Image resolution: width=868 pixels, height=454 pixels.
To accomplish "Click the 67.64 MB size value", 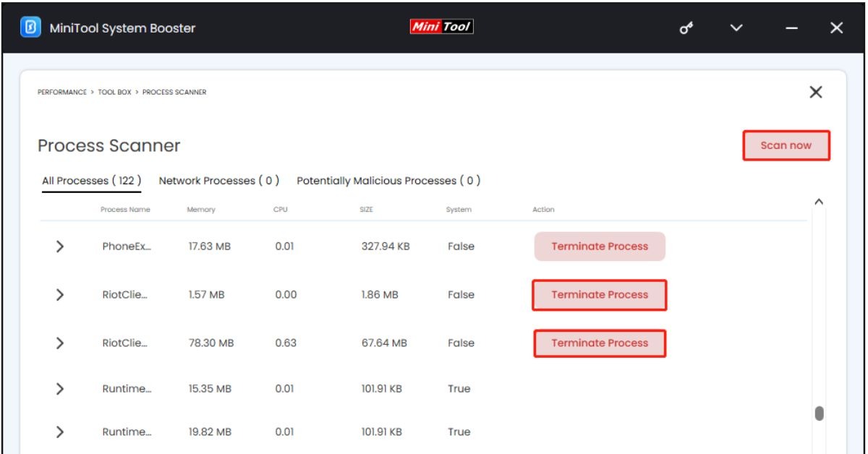I will 384,343.
